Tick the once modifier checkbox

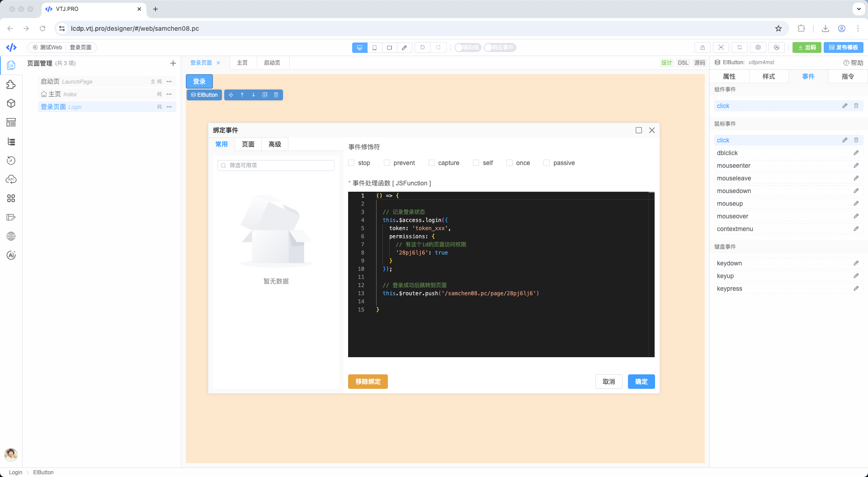(509, 163)
